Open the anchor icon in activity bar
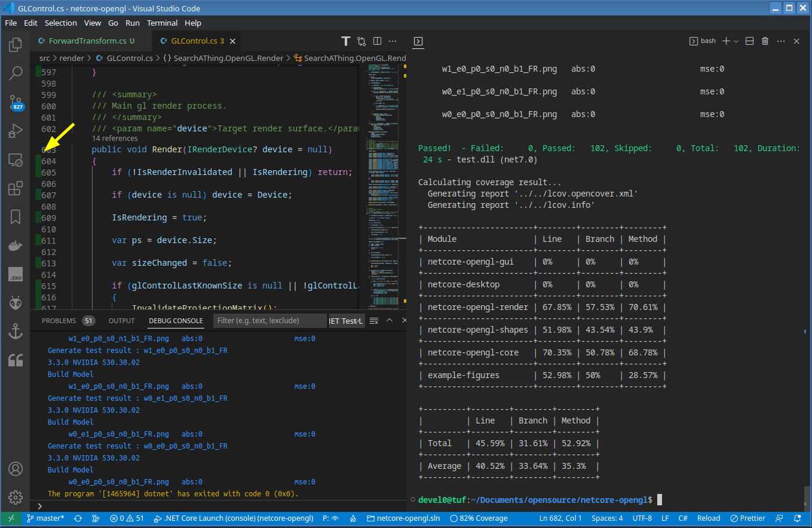 click(x=16, y=332)
